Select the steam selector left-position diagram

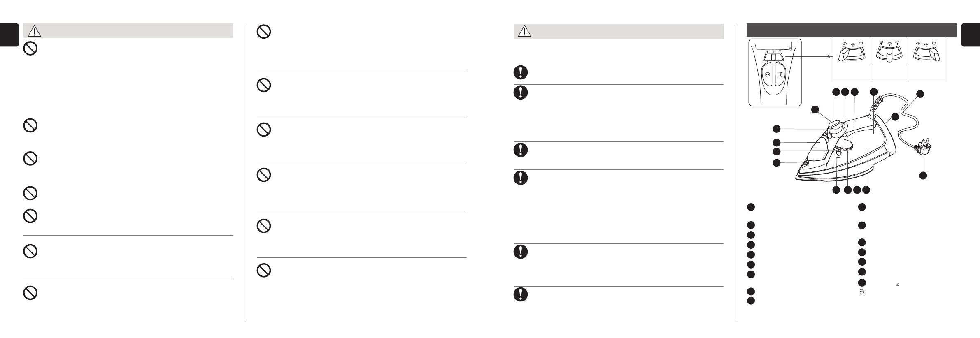852,53
